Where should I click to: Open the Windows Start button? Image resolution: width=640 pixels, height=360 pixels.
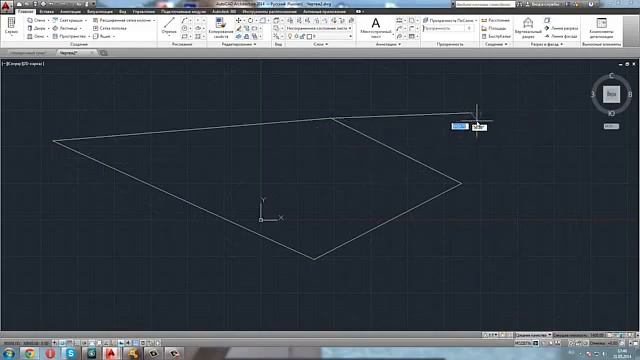[9, 353]
